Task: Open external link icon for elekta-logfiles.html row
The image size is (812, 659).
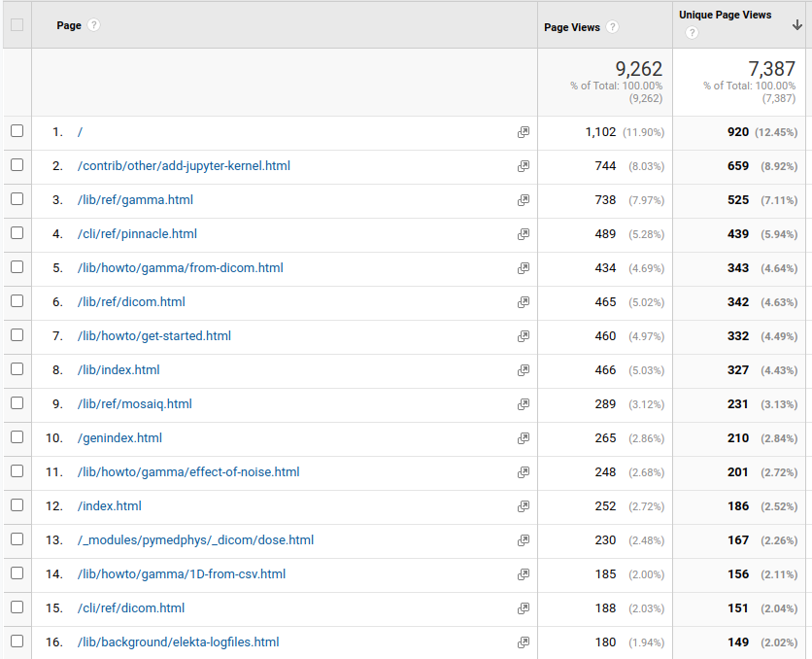Action: click(524, 642)
